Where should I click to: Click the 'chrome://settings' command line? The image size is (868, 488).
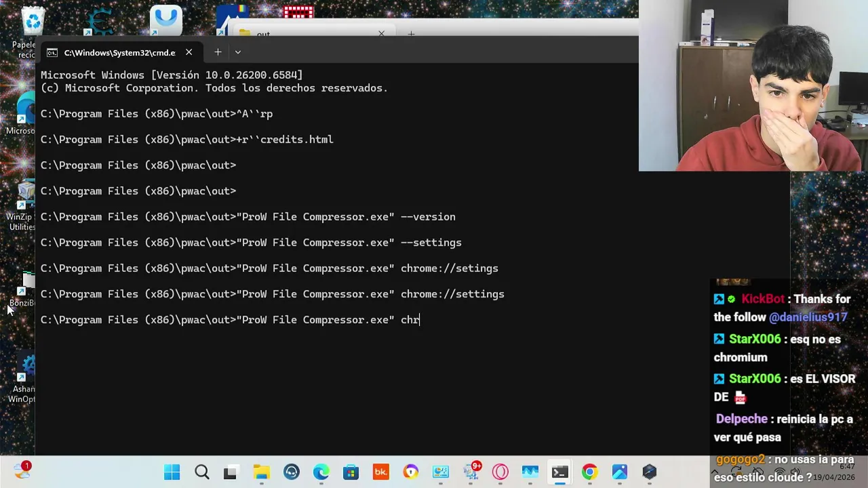[273, 294]
